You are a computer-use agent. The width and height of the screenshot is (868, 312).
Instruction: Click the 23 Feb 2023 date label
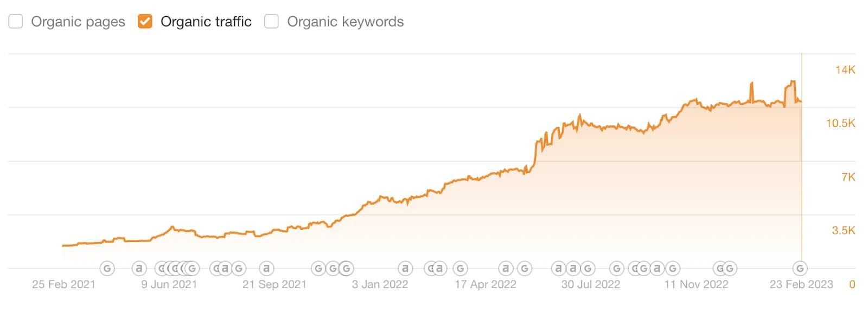(801, 284)
